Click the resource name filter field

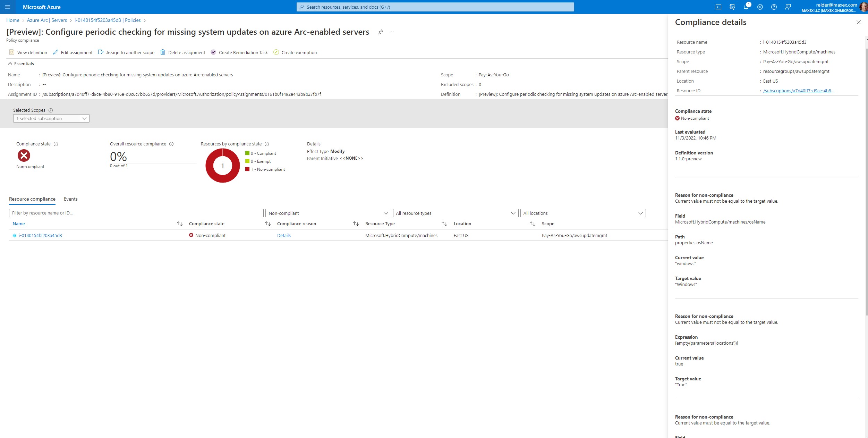(136, 213)
